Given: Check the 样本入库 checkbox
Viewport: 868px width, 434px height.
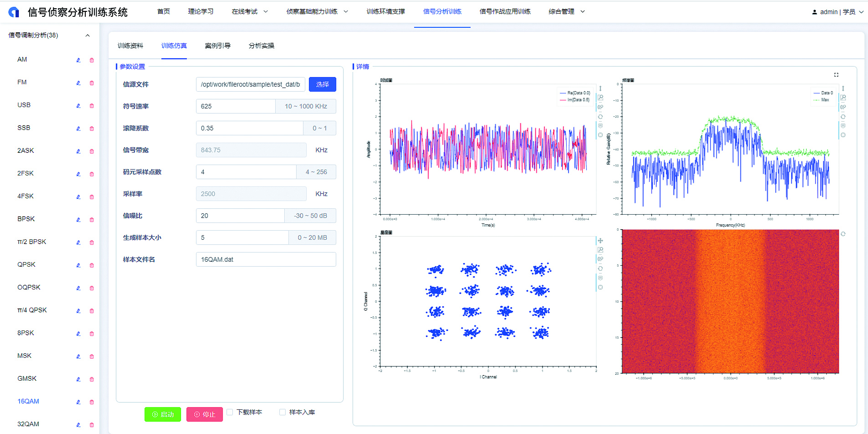Looking at the screenshot, I should click(x=282, y=412).
